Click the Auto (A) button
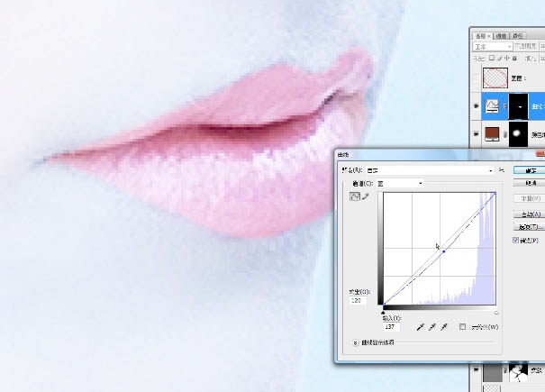The image size is (545, 392). 530,214
